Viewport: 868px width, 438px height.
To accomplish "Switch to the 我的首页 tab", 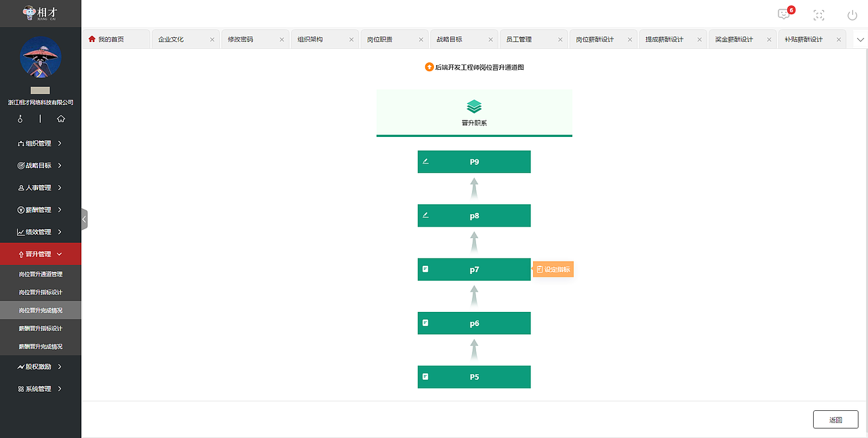I will (116, 39).
